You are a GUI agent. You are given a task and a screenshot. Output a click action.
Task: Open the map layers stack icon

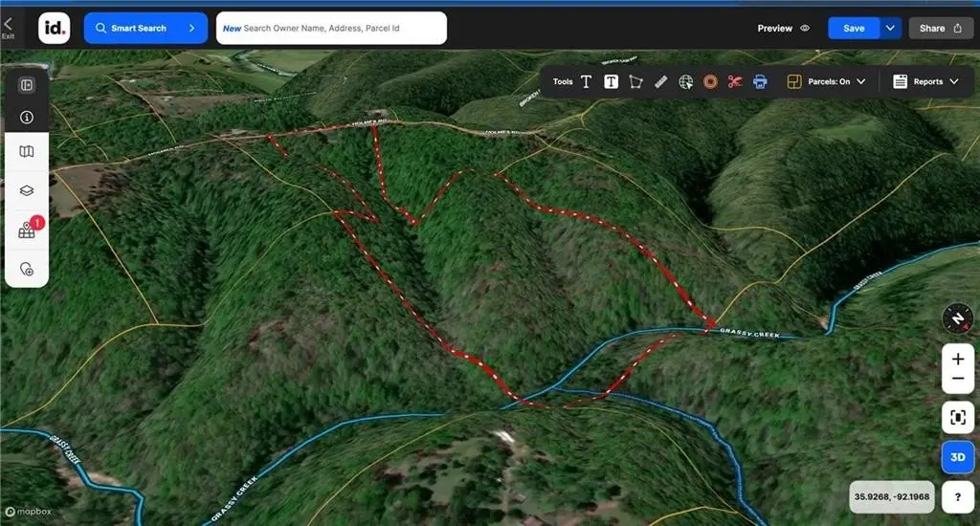[27, 190]
